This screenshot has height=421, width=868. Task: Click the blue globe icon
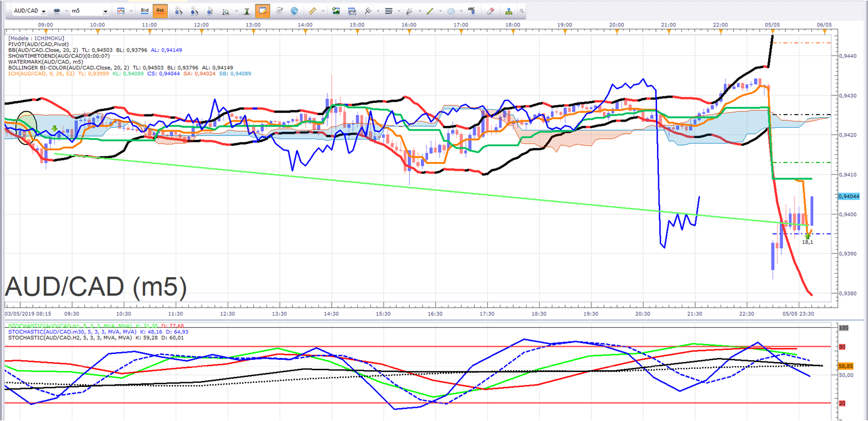coord(294,11)
